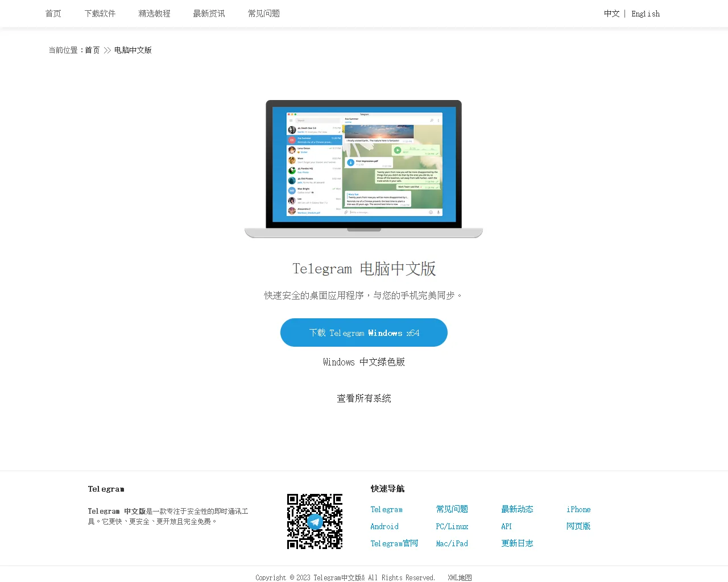
Task: Open the Telegram官网 footer link
Action: click(x=394, y=543)
